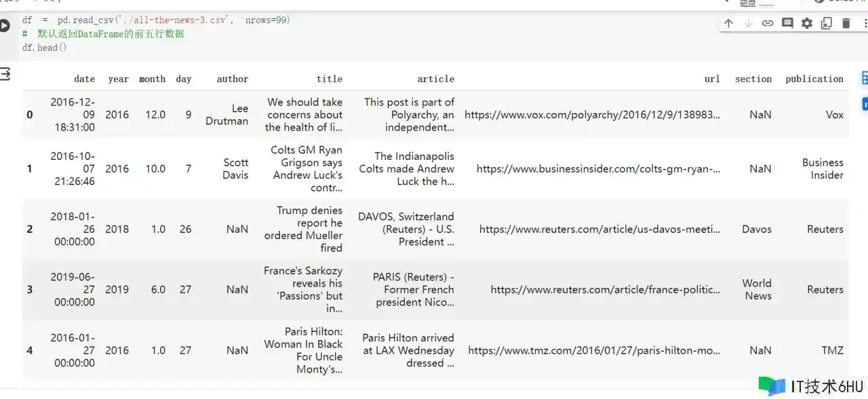Viewport: 868px width, 399px height.
Task: Select the tmz.com paris-hilton URL cell
Action: click(x=595, y=350)
